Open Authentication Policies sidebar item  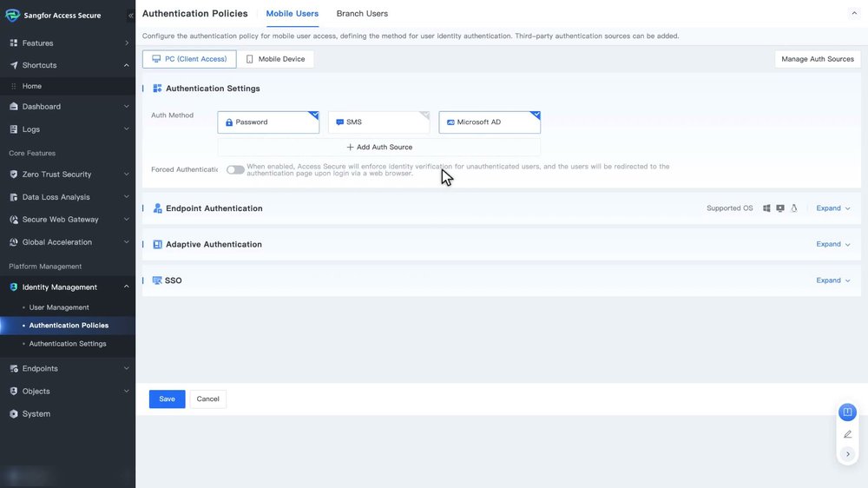[x=69, y=326]
